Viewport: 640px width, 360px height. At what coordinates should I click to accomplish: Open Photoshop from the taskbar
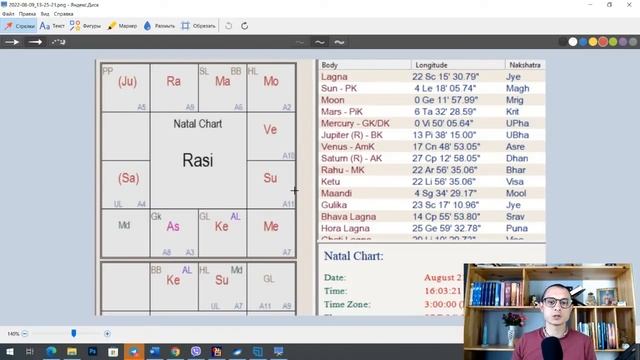(93, 351)
